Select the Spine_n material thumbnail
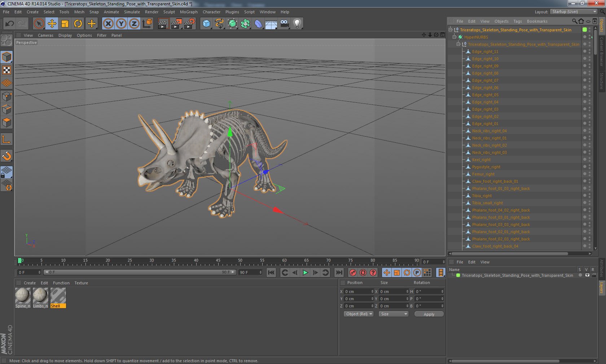Image resolution: width=606 pixels, height=364 pixels. tap(23, 298)
